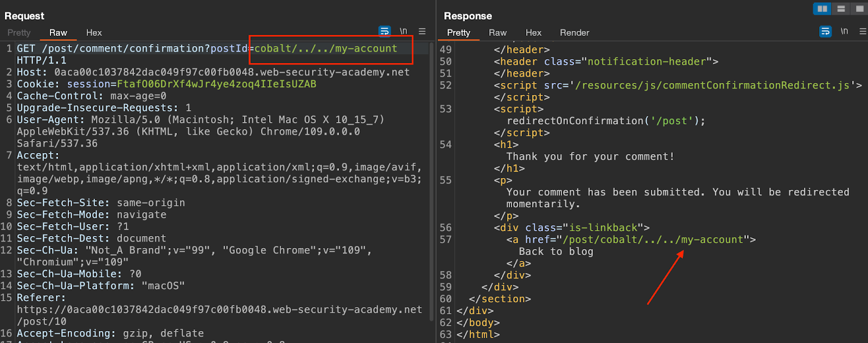Open Response panel hamburger options menu
This screenshot has height=343, width=868.
tap(863, 31)
